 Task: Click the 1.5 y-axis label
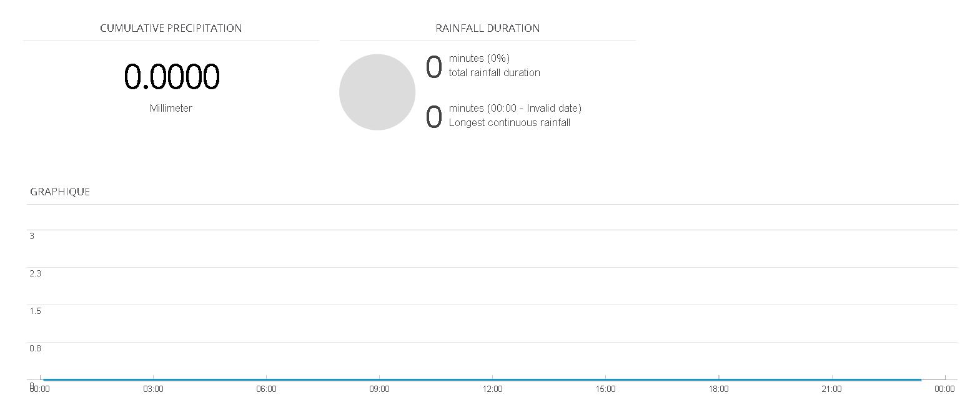(x=35, y=311)
